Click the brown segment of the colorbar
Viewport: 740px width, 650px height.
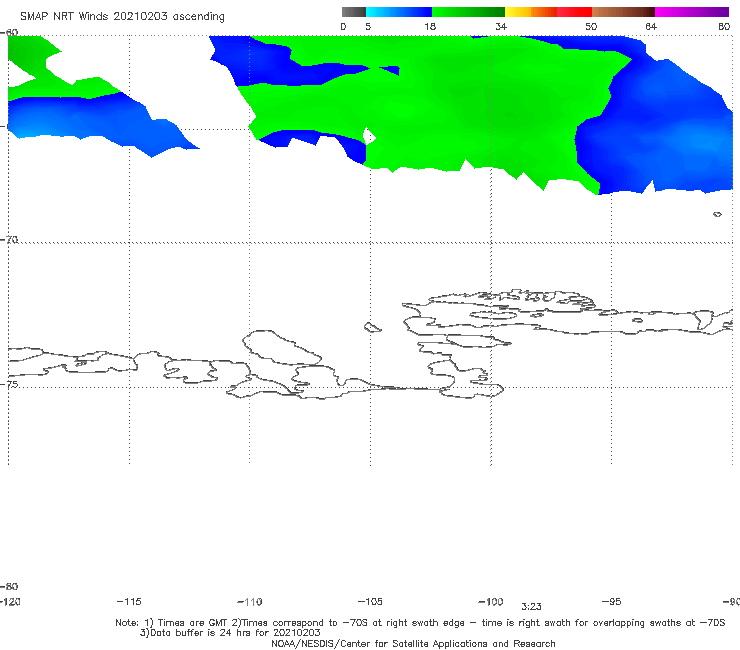(623, 12)
